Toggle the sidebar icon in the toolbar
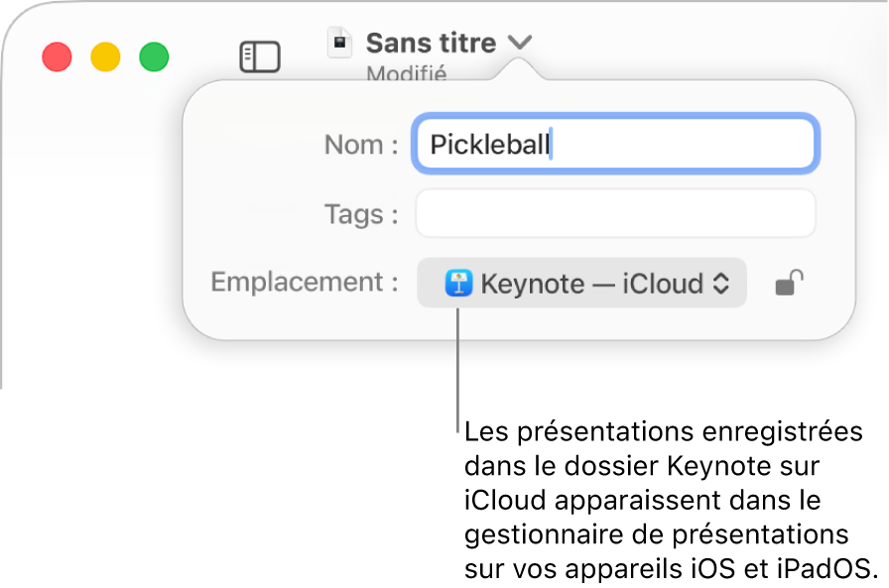889x588 pixels. 260,57
